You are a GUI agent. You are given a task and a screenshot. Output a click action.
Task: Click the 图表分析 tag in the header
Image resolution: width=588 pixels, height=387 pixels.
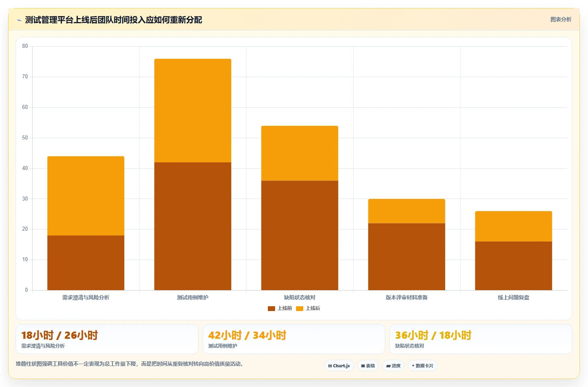click(561, 19)
